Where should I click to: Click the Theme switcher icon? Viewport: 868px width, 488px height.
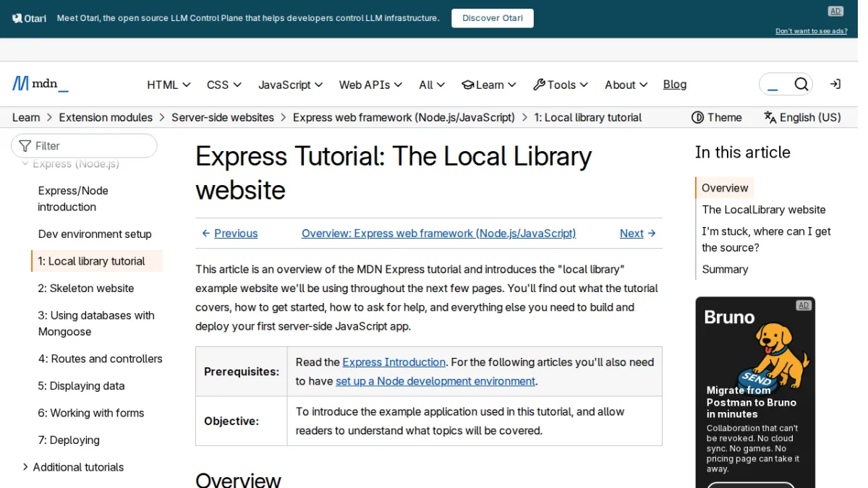click(x=698, y=117)
